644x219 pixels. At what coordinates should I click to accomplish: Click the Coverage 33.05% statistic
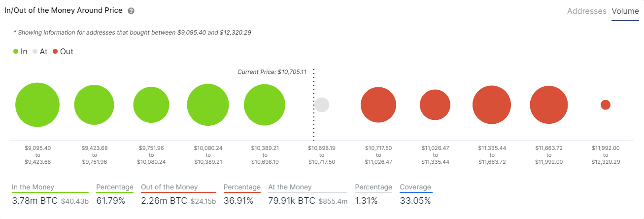(x=415, y=194)
